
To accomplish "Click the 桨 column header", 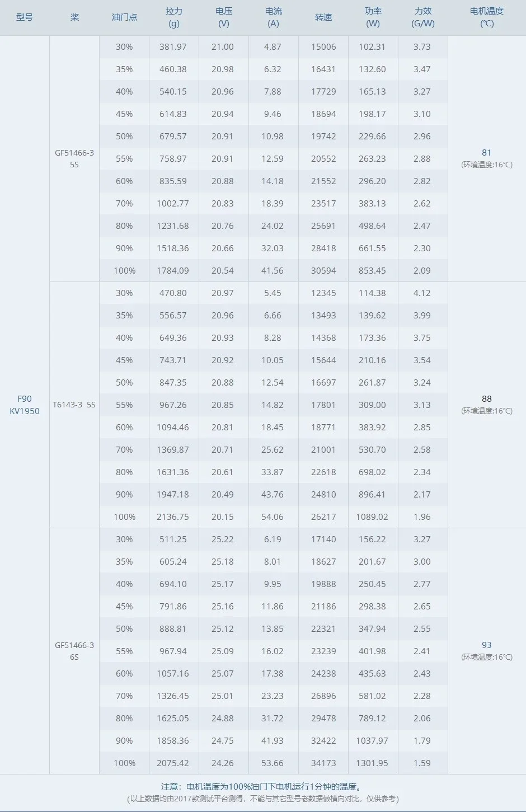I will coord(74,17).
